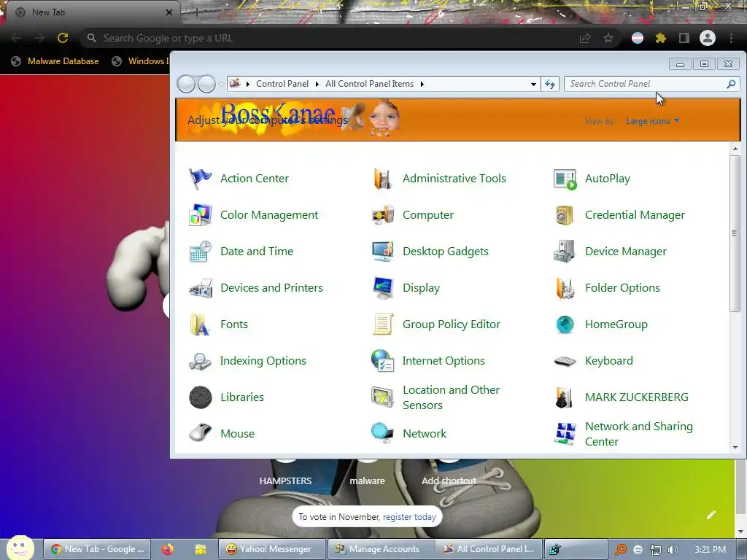This screenshot has width=747, height=560.
Task: Click the Control Panel Forward button
Action: click(206, 85)
